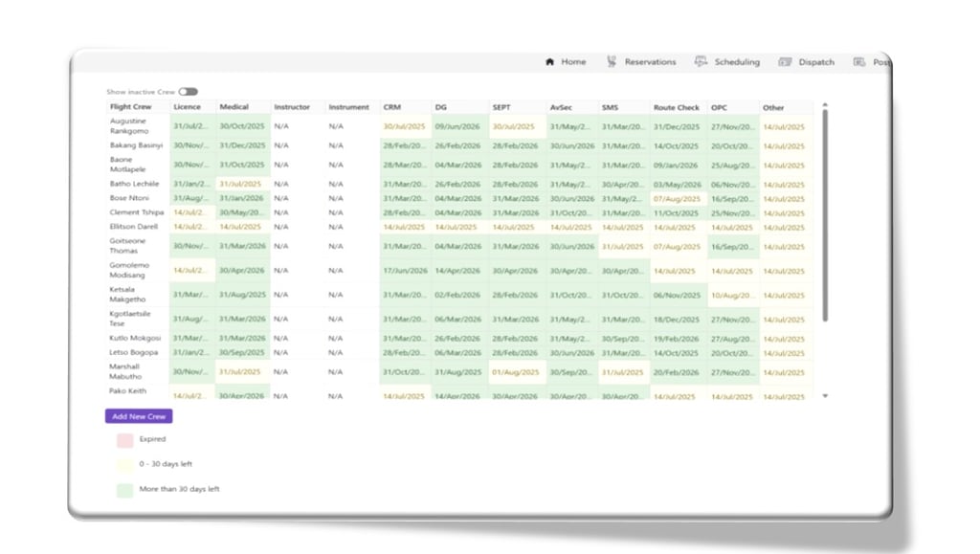Image resolution: width=980 pixels, height=554 pixels.
Task: Click the DG column header
Action: point(440,107)
